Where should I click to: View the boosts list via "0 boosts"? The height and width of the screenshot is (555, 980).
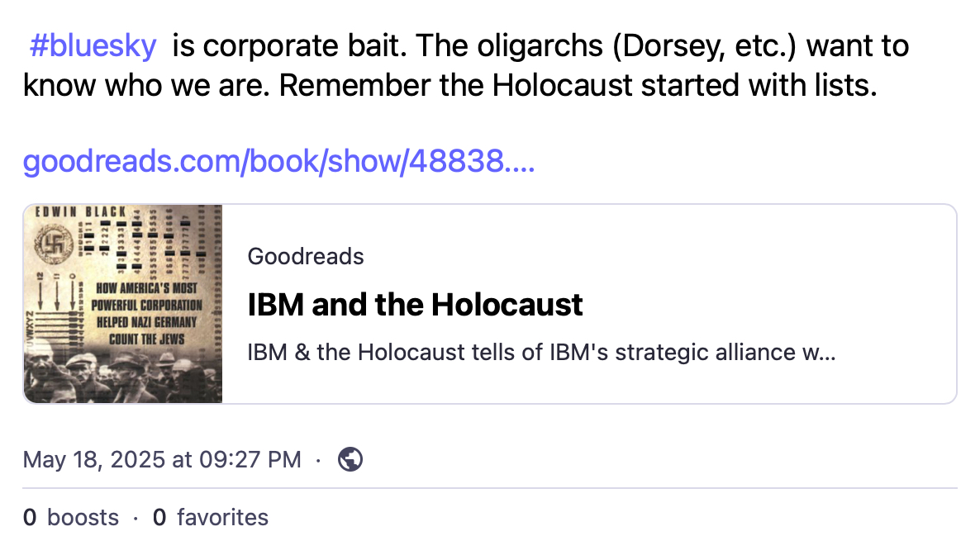coord(71,518)
